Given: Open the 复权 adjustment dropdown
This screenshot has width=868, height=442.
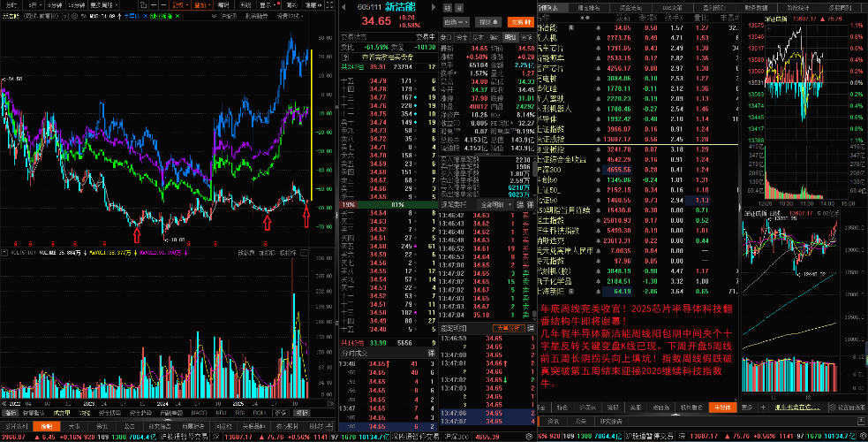Looking at the screenshot, I should pyautogui.click(x=180, y=5).
